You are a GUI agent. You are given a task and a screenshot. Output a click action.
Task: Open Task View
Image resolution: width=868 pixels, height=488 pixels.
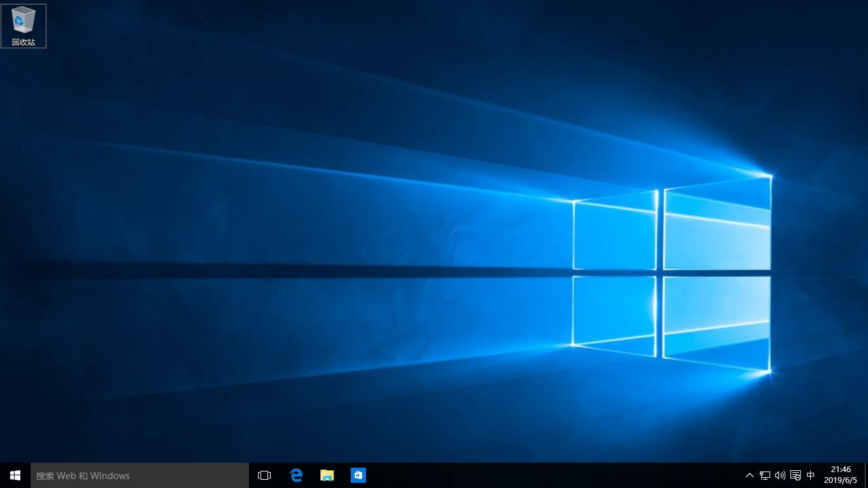[264, 475]
